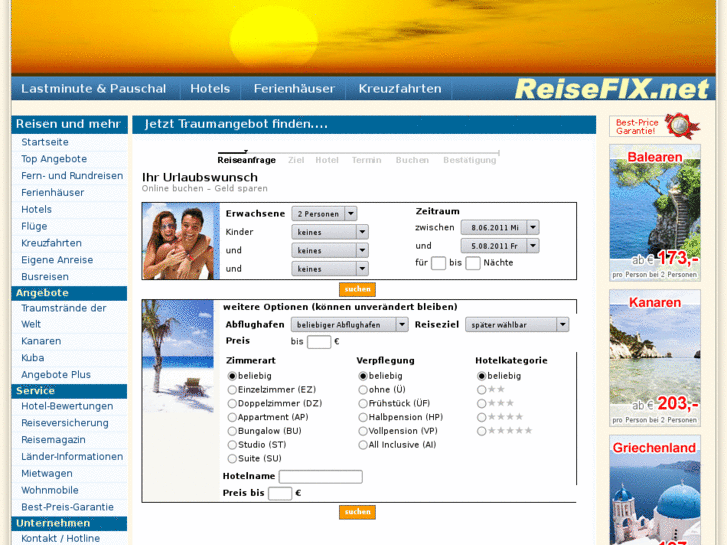Open Top Angebote sidebar link

pyautogui.click(x=54, y=159)
